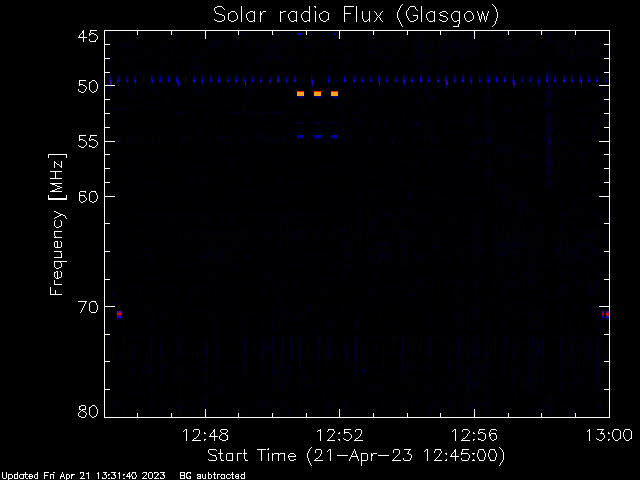This screenshot has width=640, height=480.
Task: Click the middle orange burst marker near 51 MHz
Action: point(317,94)
